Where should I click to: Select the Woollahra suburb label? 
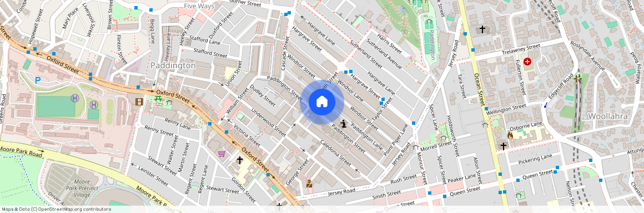tap(608, 116)
